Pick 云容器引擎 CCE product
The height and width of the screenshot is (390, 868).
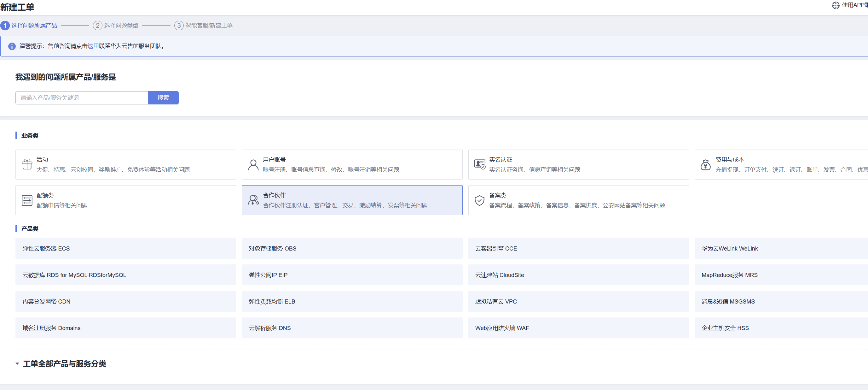tap(578, 248)
